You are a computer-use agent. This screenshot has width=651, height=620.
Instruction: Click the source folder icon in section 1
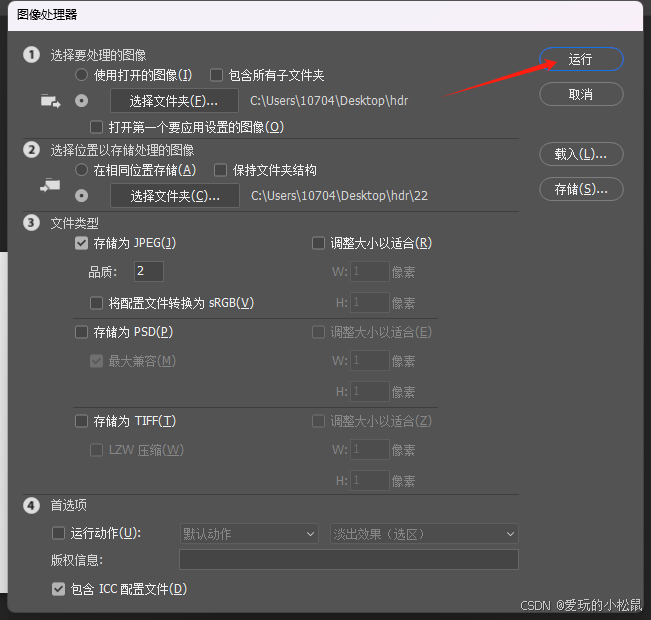point(51,101)
